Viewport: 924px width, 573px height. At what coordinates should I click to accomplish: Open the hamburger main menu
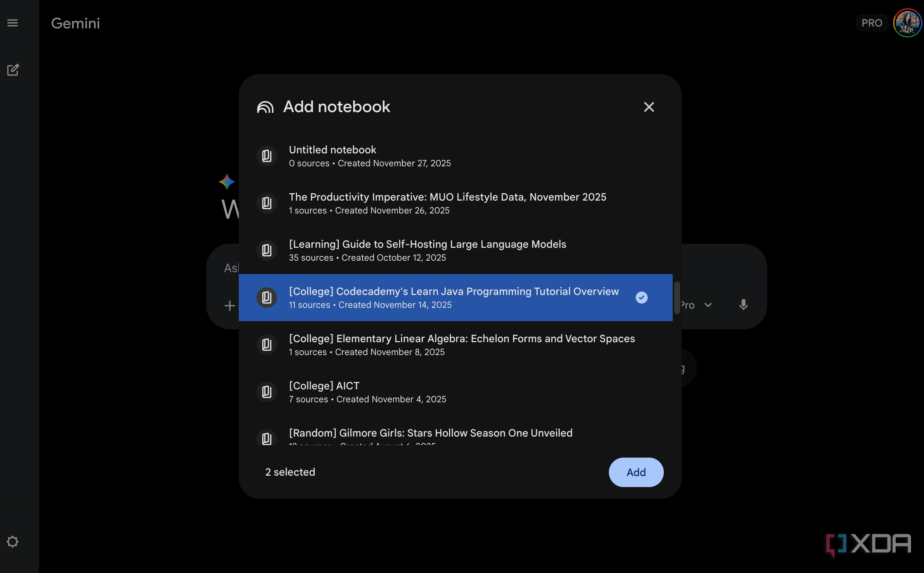point(13,23)
